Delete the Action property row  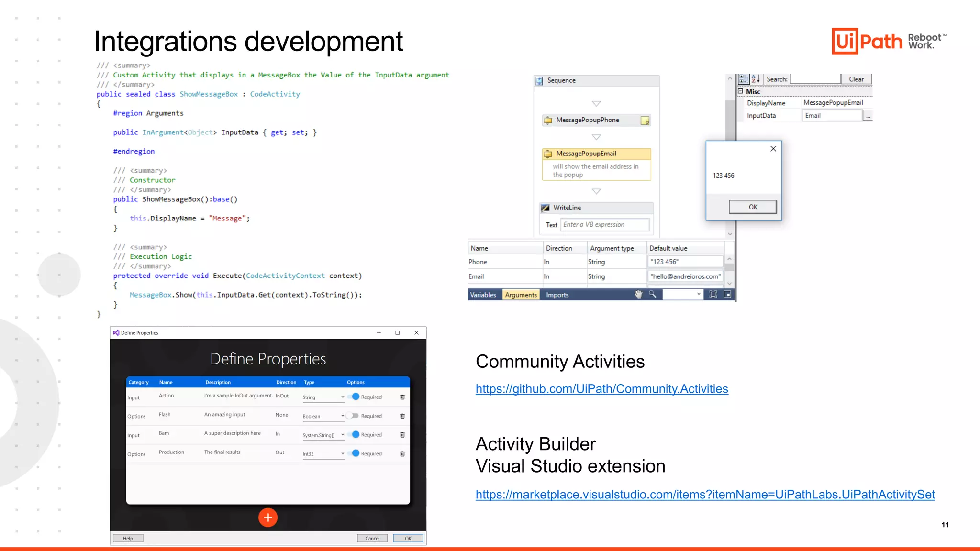tap(402, 397)
